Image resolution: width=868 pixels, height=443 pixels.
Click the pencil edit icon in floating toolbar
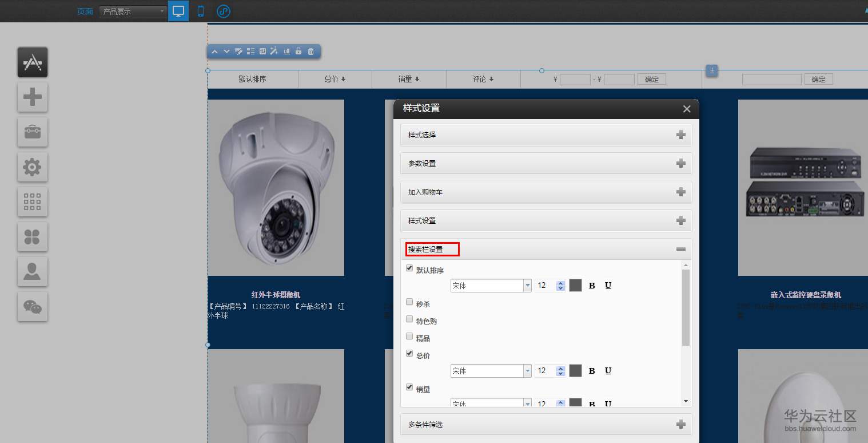tap(238, 52)
